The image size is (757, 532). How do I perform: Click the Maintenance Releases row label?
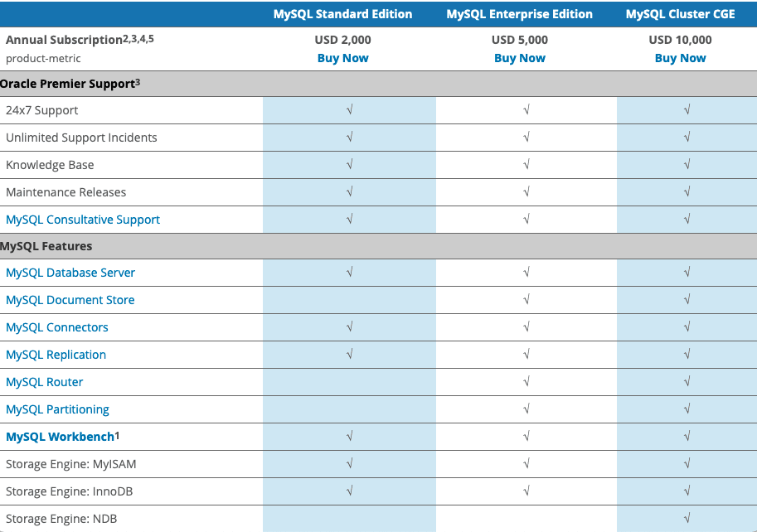[x=66, y=192]
